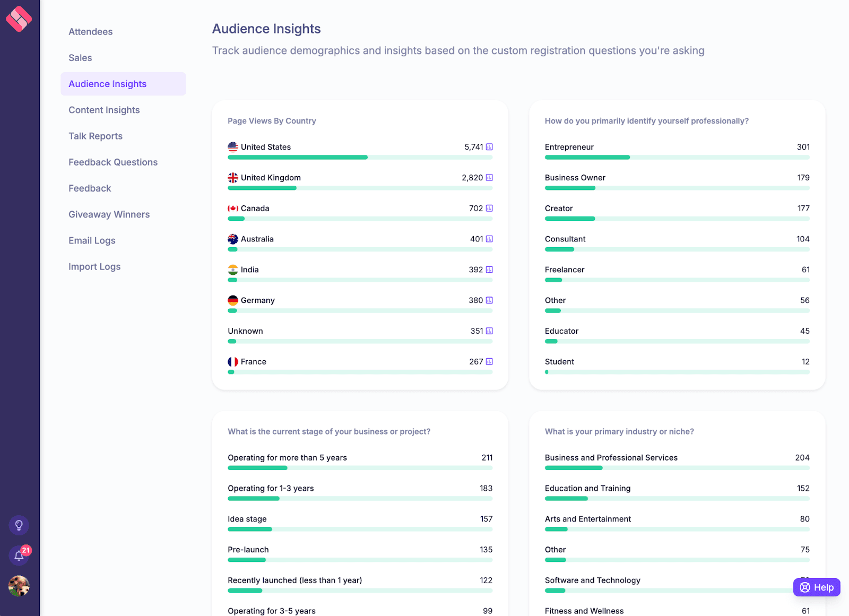Go to the Sales page

[x=80, y=58]
